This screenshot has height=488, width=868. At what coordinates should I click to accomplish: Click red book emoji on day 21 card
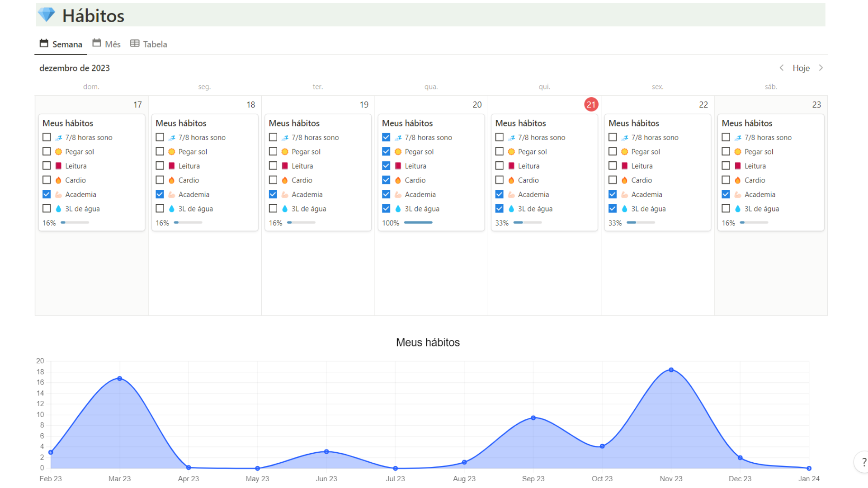(511, 166)
